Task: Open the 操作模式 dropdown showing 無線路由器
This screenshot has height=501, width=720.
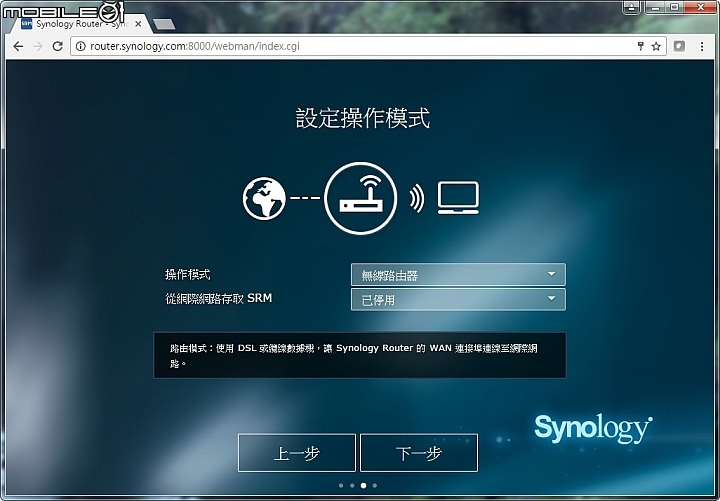Action: 458,275
